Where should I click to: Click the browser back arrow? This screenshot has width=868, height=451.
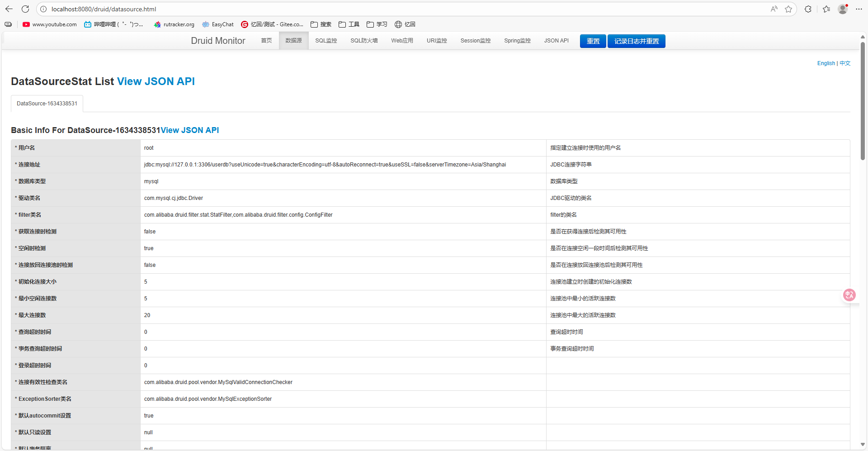click(x=9, y=9)
